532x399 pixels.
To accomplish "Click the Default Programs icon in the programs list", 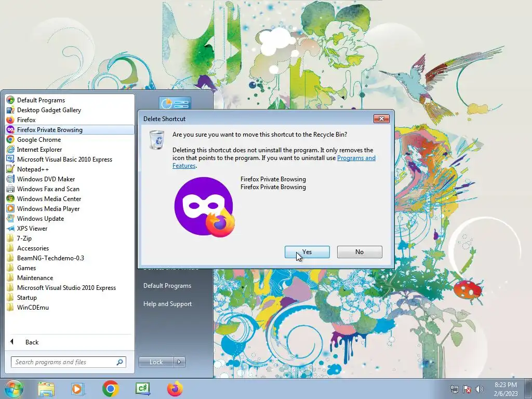I will (10, 100).
